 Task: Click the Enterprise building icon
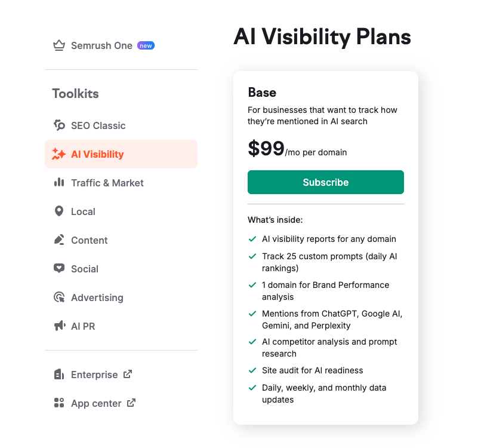click(x=58, y=375)
